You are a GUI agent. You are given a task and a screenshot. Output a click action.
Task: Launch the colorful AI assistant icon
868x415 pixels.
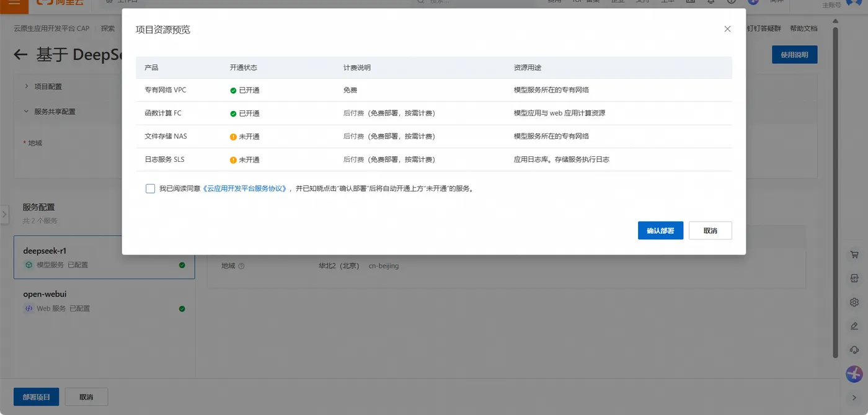(x=854, y=374)
